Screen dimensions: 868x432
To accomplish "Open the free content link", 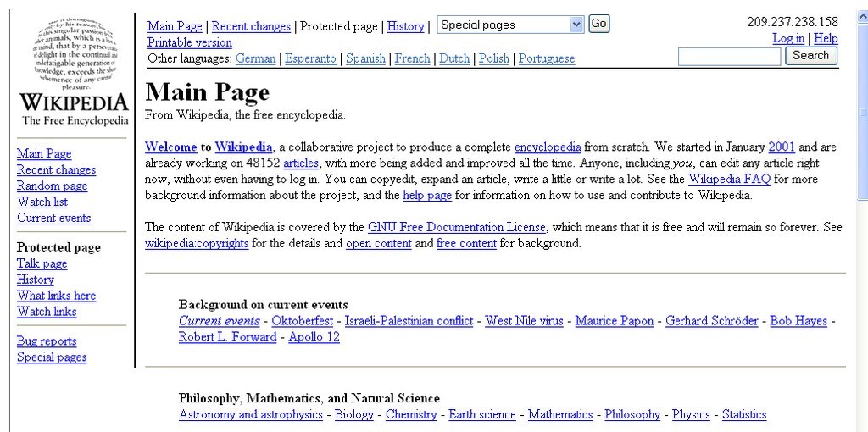I will pyautogui.click(x=466, y=243).
